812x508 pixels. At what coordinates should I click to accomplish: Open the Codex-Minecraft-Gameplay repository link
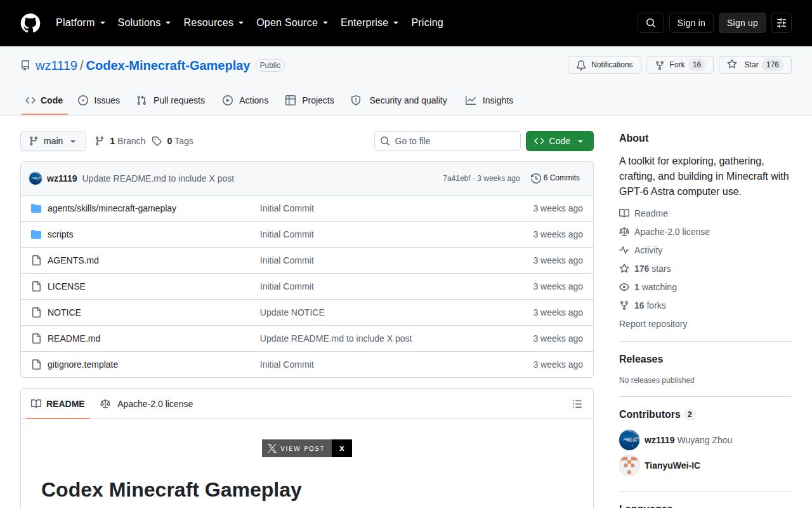pos(168,65)
